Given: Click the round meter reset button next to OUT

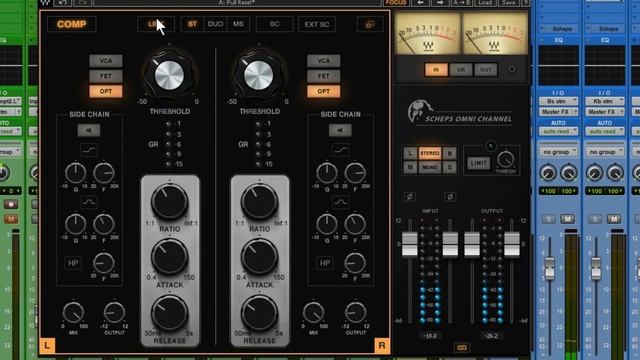Looking at the screenshot, I should point(512,69).
